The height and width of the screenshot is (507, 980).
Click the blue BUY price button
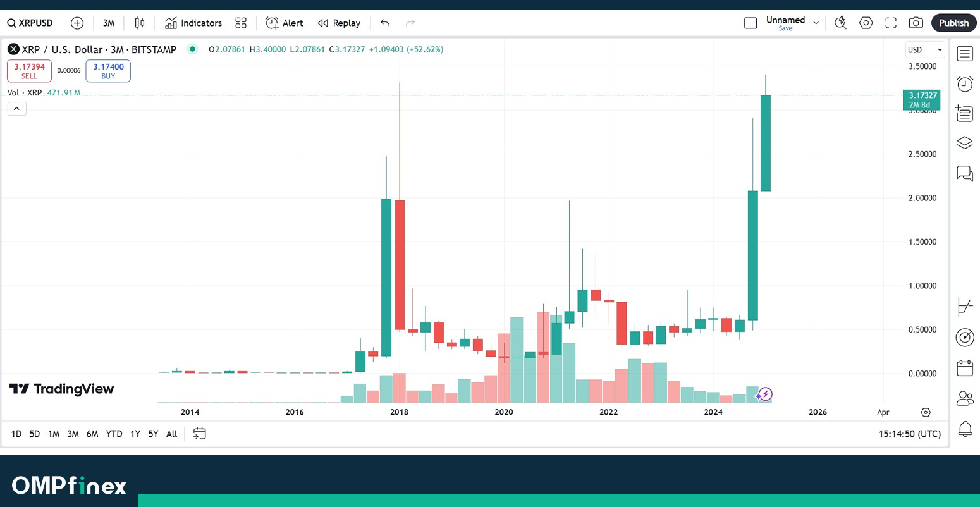pyautogui.click(x=108, y=71)
